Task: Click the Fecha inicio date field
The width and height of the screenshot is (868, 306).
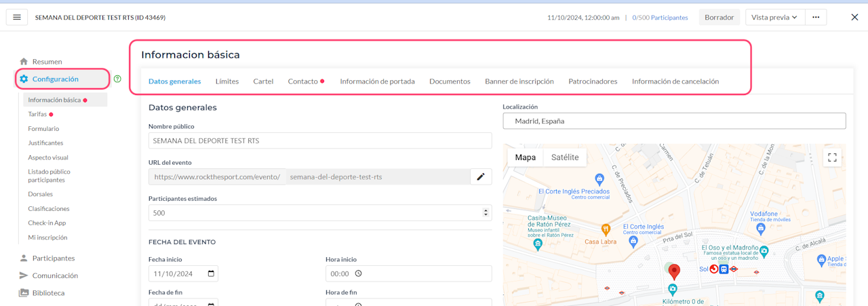Action: 183,273
